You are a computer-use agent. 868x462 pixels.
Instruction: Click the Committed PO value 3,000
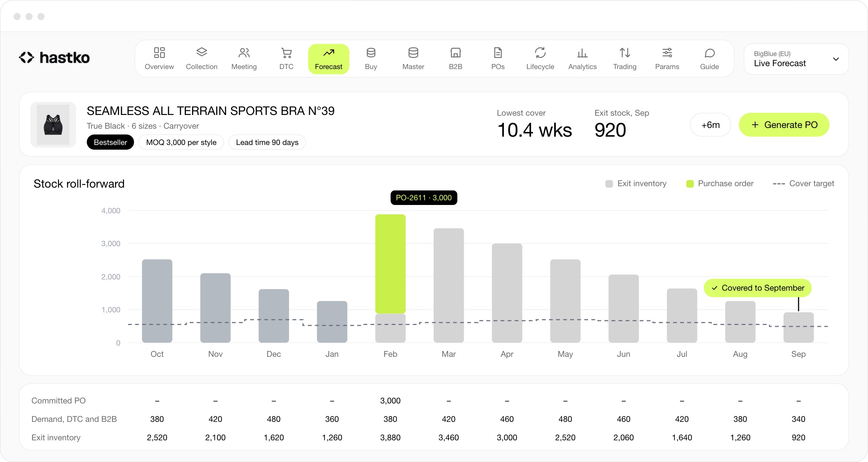390,401
